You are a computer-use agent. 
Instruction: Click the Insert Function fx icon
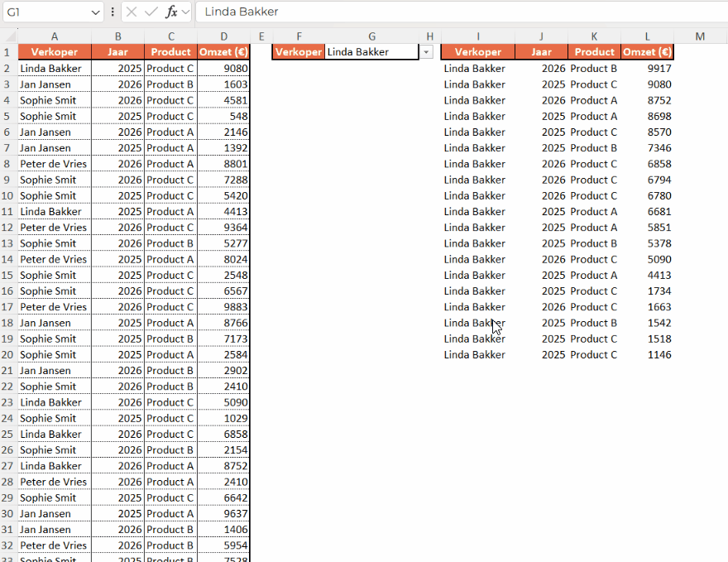point(171,12)
